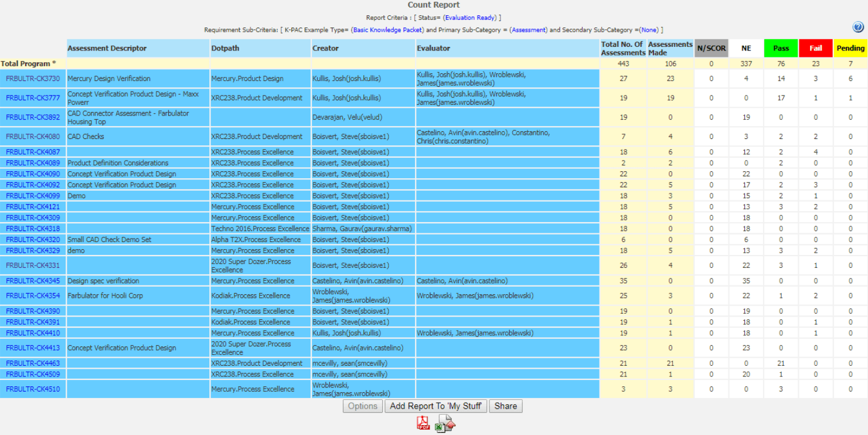Open FRBULTR-CK4331 record link
This screenshot has width=868, height=435.
[33, 266]
